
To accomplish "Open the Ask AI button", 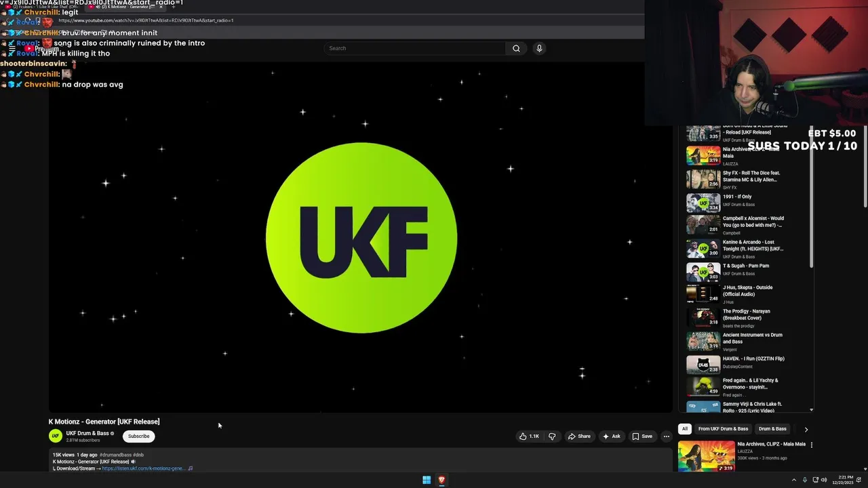I will pos(611,436).
